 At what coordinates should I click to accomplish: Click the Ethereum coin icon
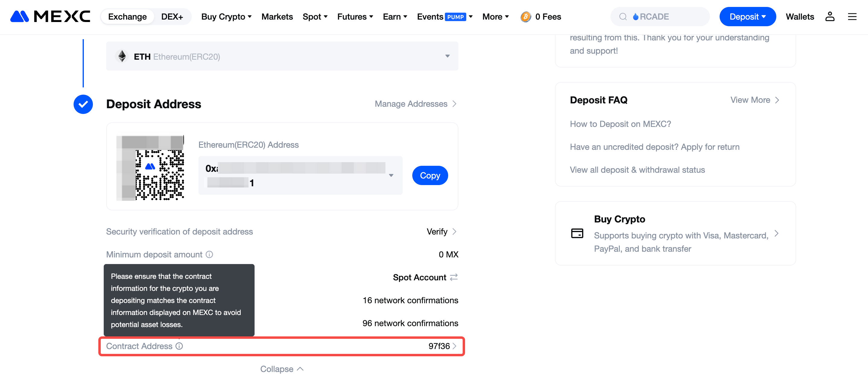(x=122, y=56)
